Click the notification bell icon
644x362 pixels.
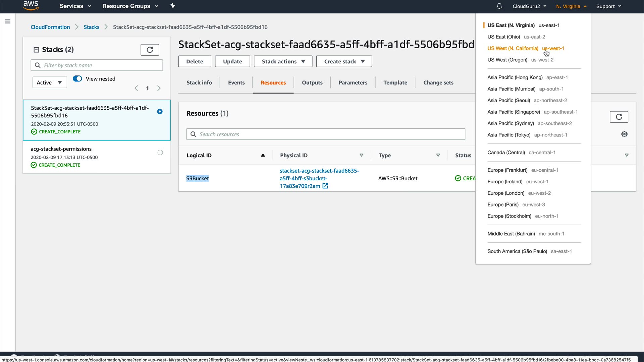(499, 6)
